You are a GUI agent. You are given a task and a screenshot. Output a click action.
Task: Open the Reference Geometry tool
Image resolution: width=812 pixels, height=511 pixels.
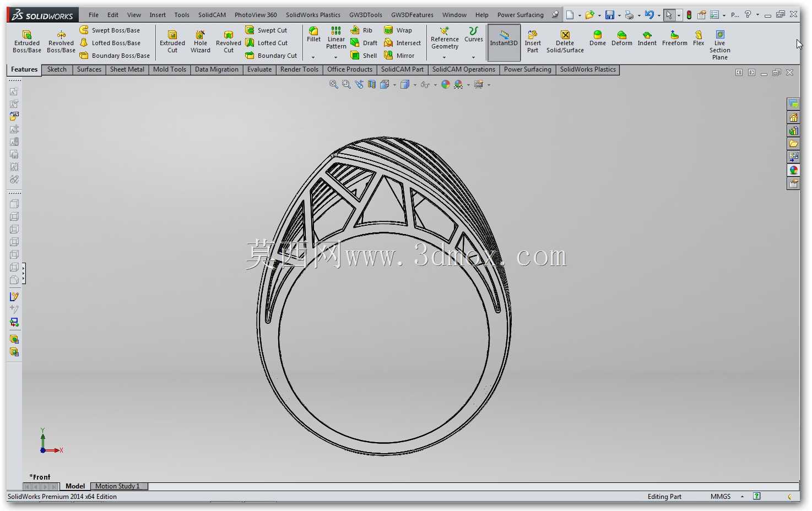445,37
